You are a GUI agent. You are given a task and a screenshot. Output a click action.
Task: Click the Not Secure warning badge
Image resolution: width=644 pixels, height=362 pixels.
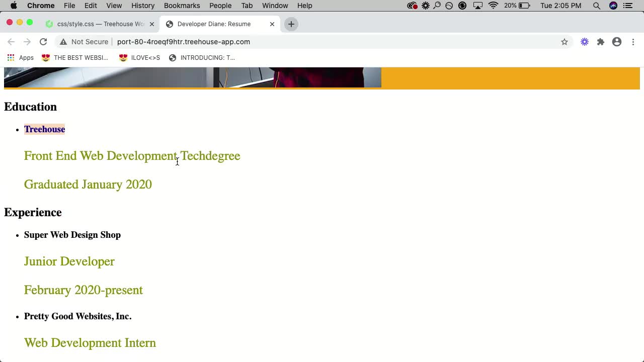84,42
